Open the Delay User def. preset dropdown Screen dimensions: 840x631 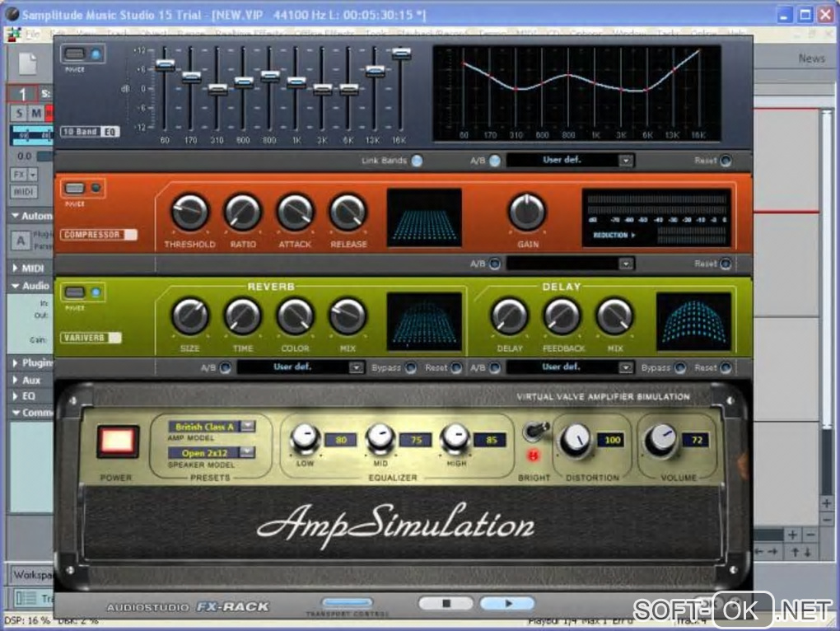(x=625, y=367)
